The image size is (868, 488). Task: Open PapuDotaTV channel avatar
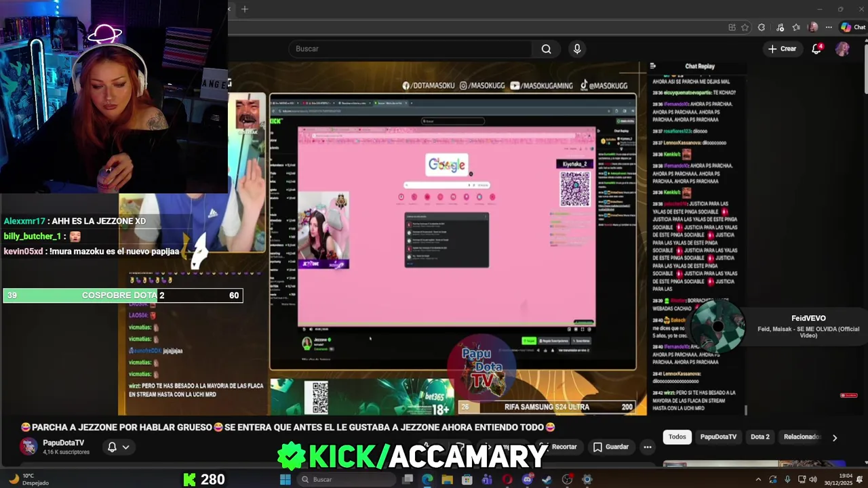(28, 447)
